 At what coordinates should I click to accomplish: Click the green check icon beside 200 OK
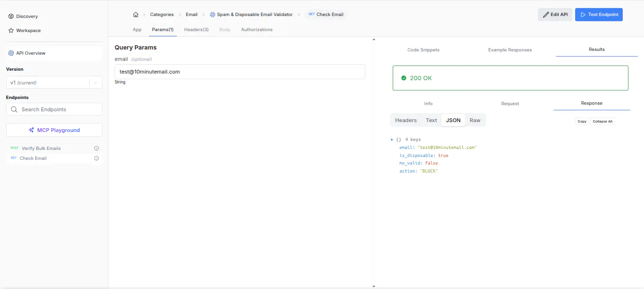pyautogui.click(x=404, y=78)
